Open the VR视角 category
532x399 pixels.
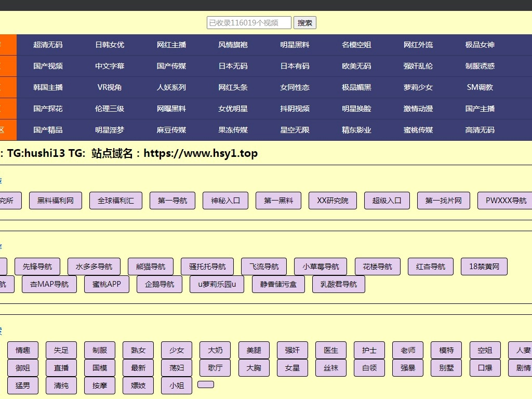110,87
